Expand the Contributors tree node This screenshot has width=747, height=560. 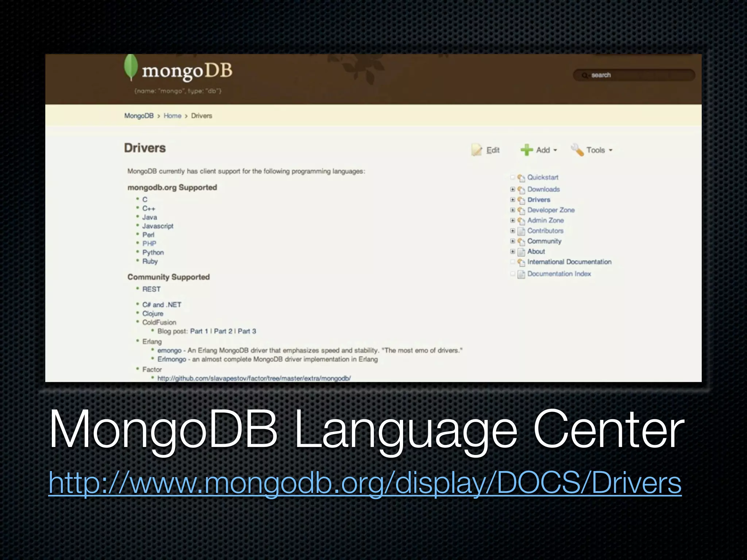click(x=512, y=231)
